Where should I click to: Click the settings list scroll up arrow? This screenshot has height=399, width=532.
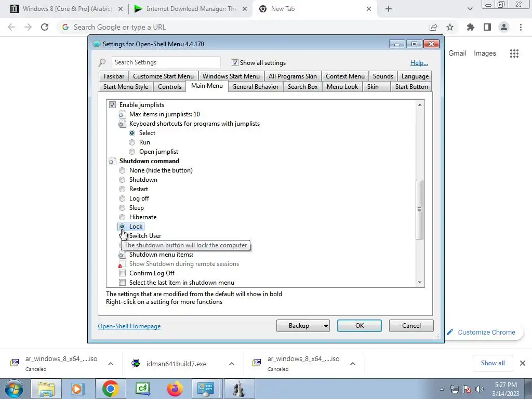(420, 105)
